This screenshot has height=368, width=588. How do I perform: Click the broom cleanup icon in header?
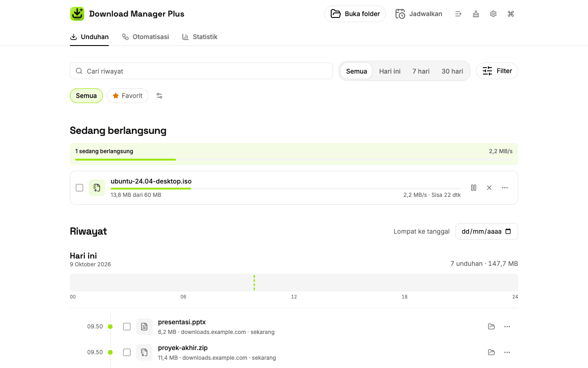(x=476, y=14)
